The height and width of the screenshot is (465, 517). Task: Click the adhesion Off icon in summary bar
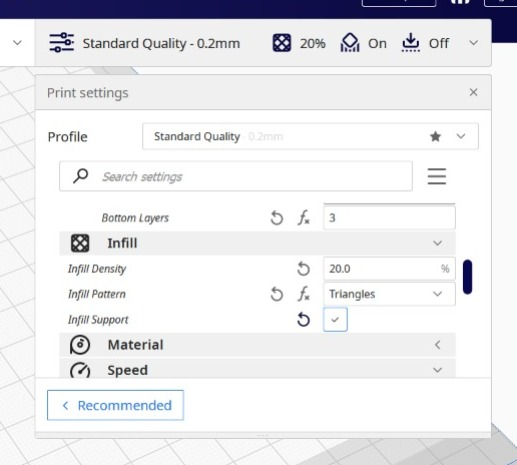pyautogui.click(x=411, y=43)
